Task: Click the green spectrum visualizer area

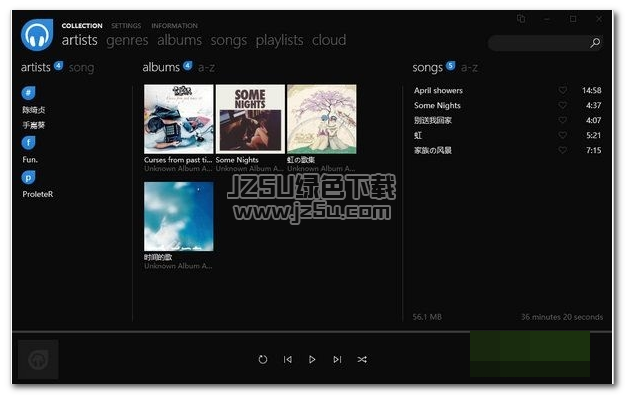Action: 530,354
